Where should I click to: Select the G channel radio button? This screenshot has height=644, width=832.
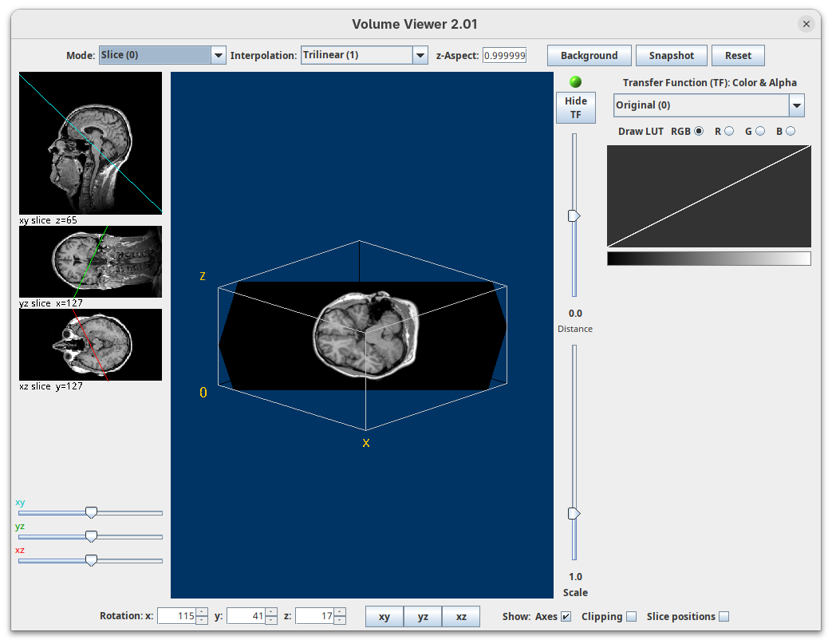[759, 131]
